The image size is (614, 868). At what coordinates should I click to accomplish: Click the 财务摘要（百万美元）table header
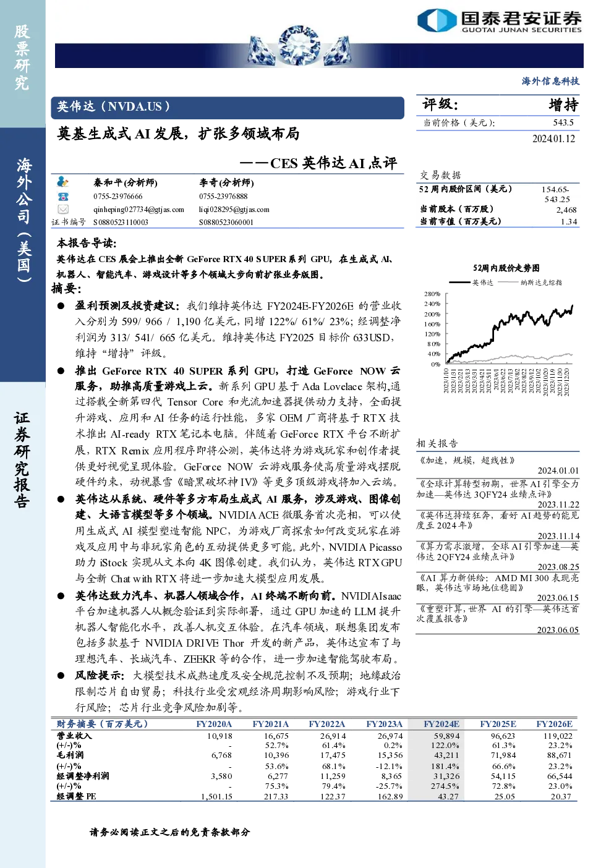[103, 724]
